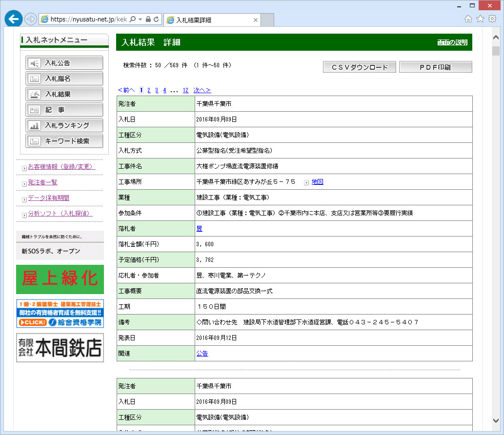504x435 pixels.
Task: Open キーワード検索 menu button
Action: (64, 141)
